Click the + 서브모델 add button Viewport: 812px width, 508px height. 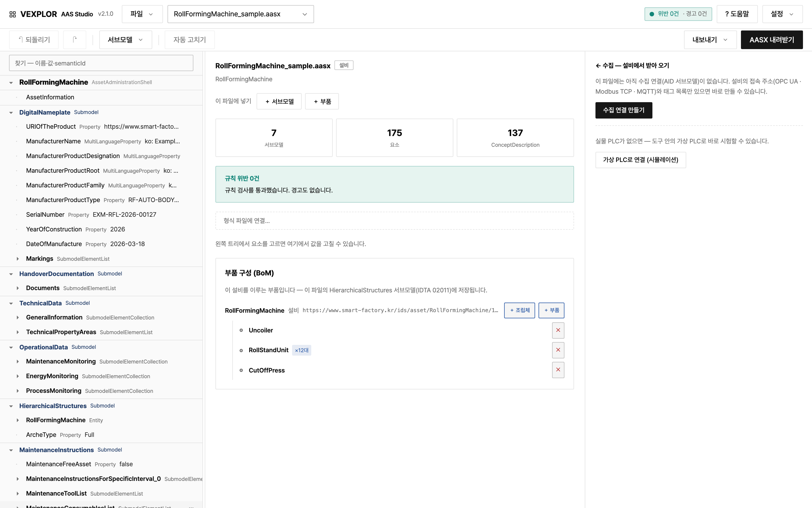click(279, 102)
